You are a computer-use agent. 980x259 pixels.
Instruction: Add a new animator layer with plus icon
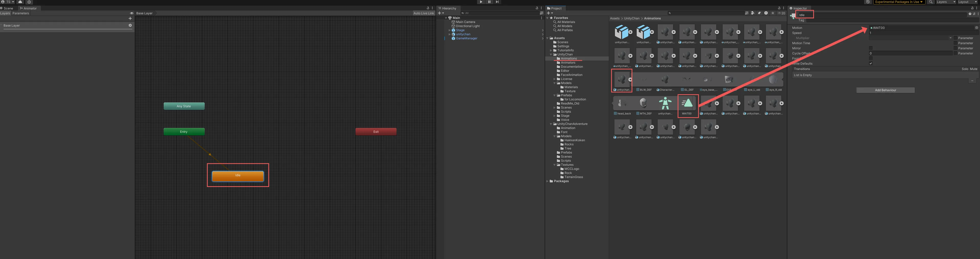[x=130, y=18]
